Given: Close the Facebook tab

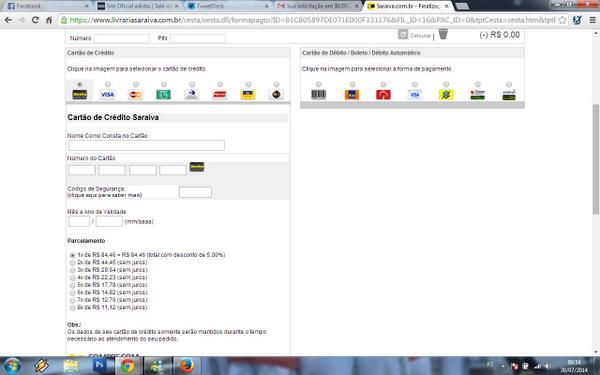Looking at the screenshot, I should pos(86,6).
